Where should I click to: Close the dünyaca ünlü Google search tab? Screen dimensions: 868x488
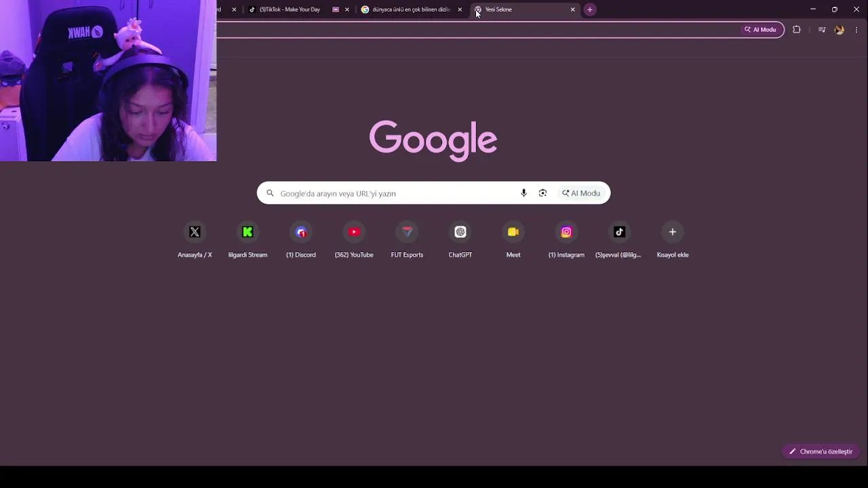(x=460, y=9)
